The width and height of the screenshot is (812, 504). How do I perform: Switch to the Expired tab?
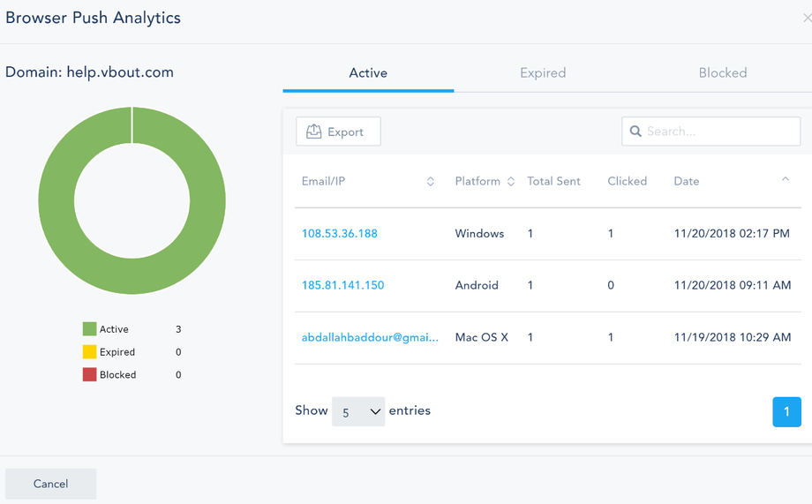[x=543, y=73]
